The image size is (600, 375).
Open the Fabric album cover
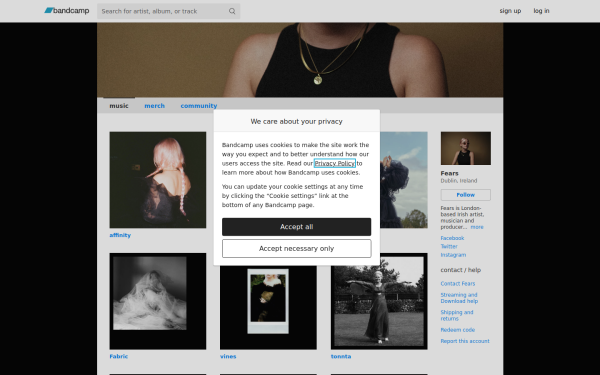click(158, 301)
